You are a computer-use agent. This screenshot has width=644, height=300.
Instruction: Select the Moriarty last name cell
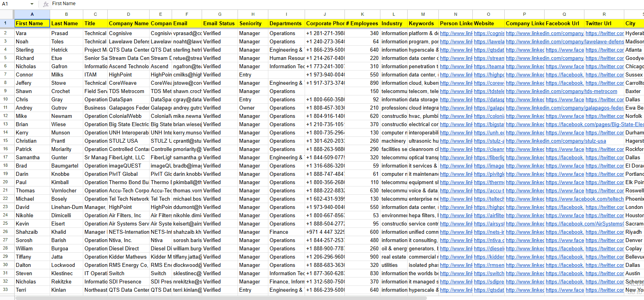[x=66, y=149]
